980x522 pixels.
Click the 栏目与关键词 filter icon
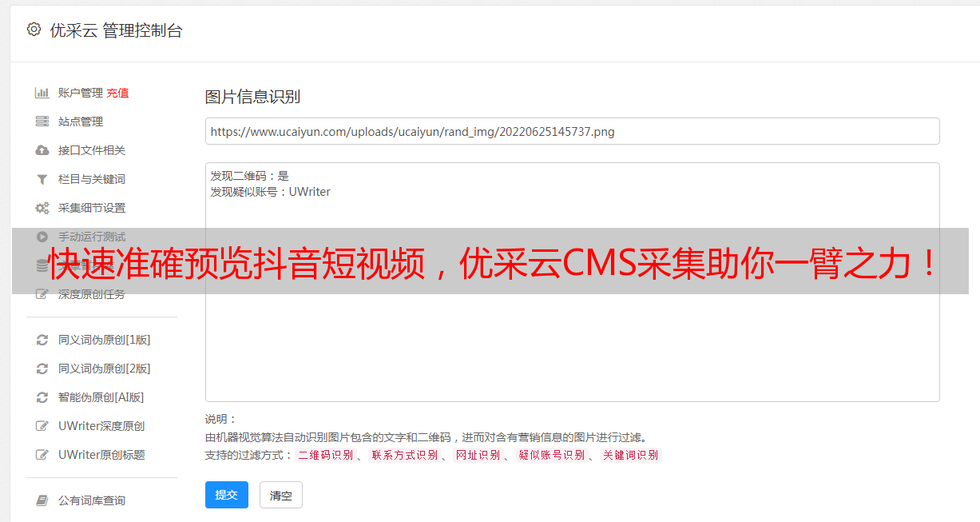coord(42,179)
